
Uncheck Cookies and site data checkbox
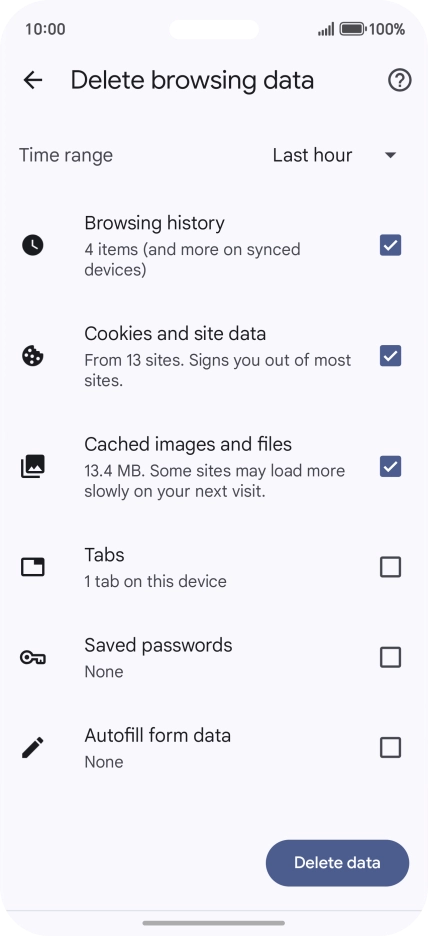point(390,356)
